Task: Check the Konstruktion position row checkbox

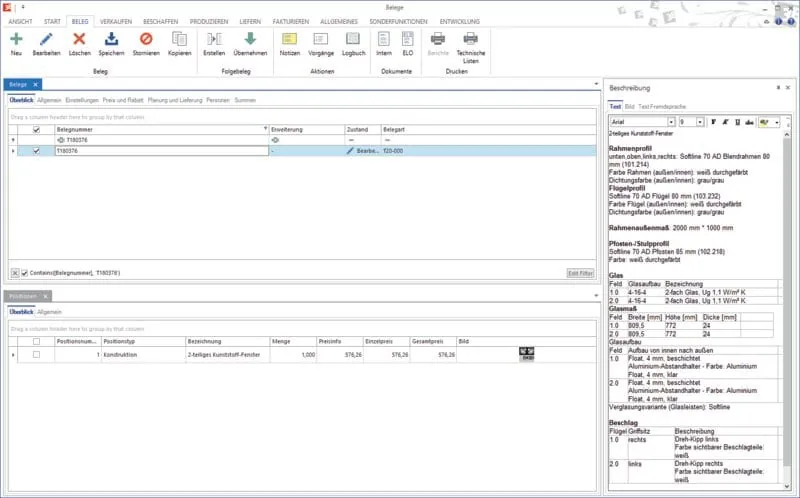Action: [38, 354]
